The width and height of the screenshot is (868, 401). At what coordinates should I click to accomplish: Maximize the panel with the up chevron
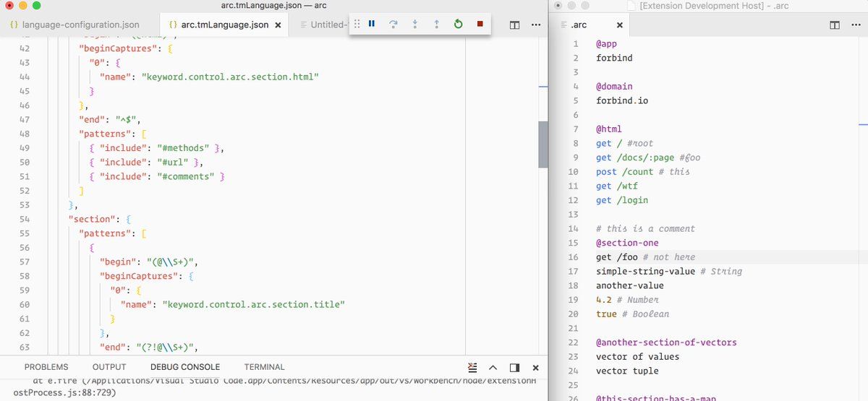coord(493,367)
